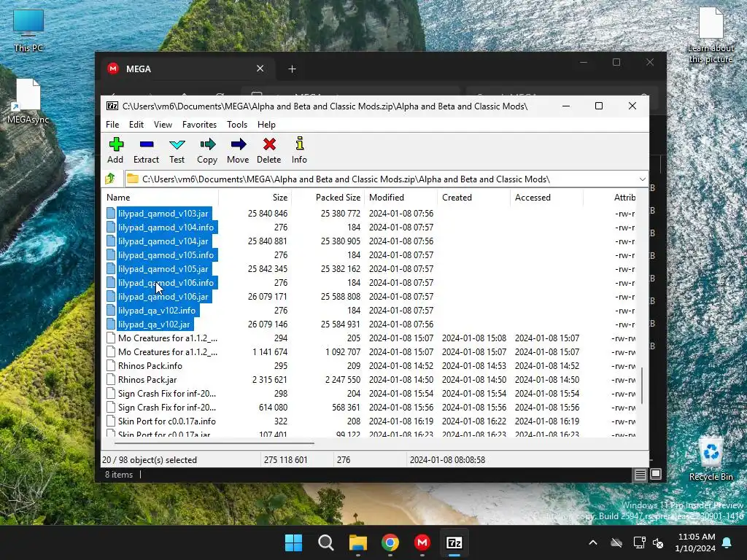
Task: Open the Favorites menu
Action: [x=199, y=124]
